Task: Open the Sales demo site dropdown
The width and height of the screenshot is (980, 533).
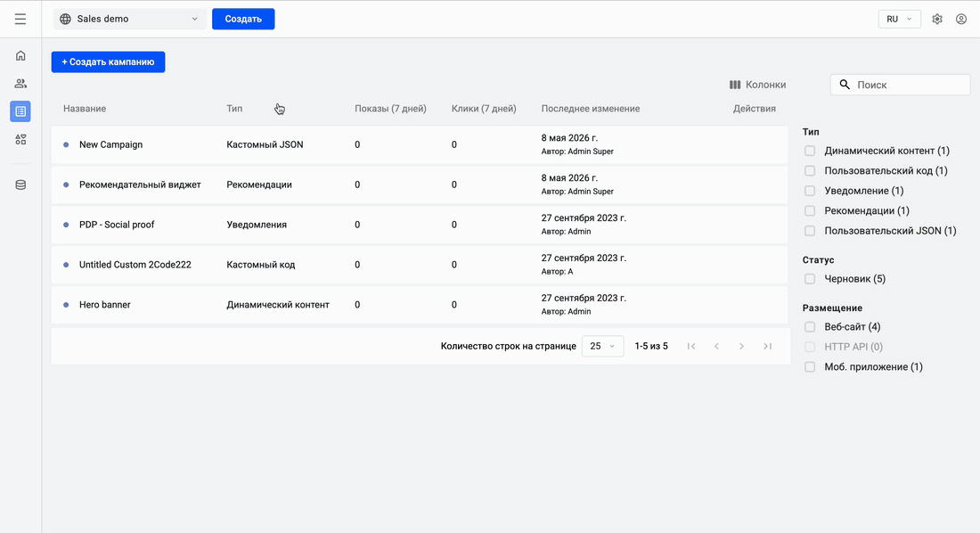Action: [130, 19]
